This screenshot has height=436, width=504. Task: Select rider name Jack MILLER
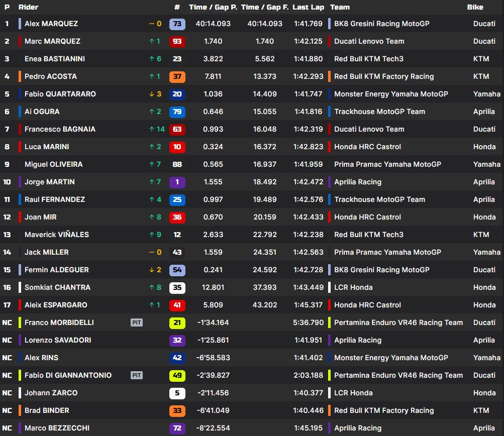pos(47,252)
